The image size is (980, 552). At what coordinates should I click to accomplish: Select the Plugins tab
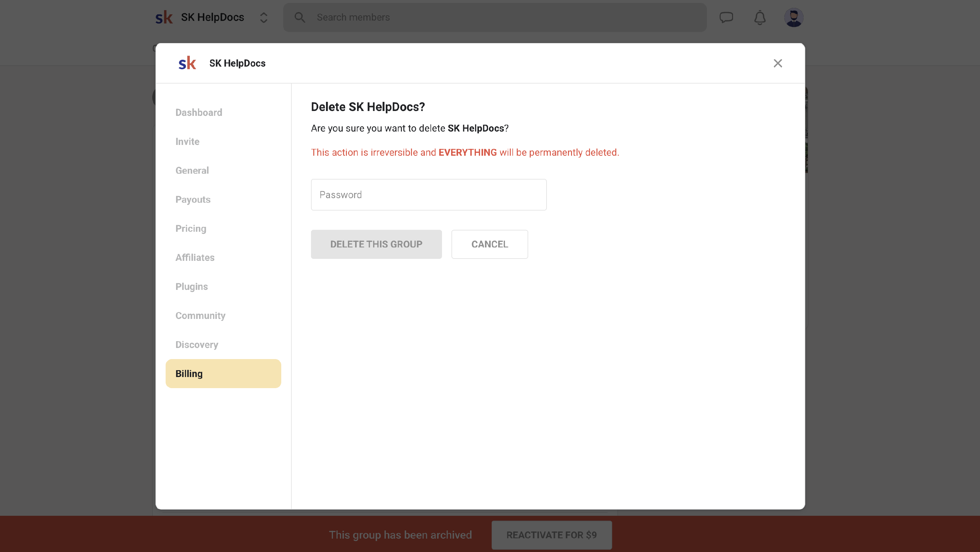(x=191, y=287)
